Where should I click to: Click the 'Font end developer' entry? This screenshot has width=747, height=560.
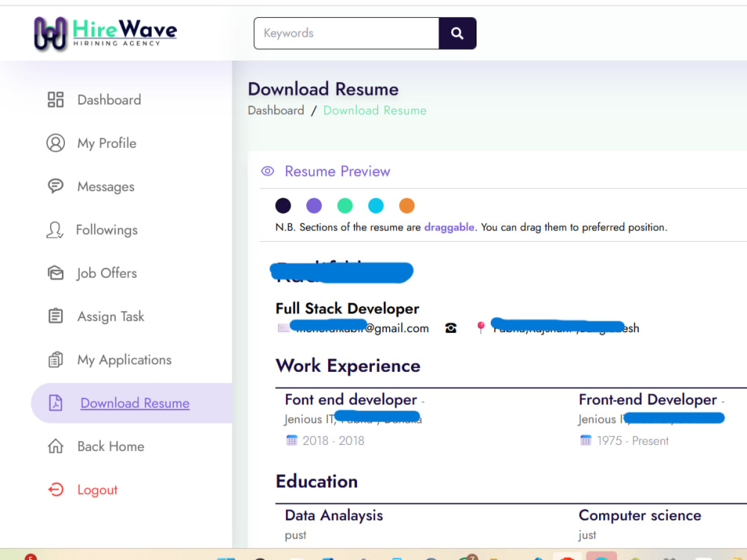point(351,399)
